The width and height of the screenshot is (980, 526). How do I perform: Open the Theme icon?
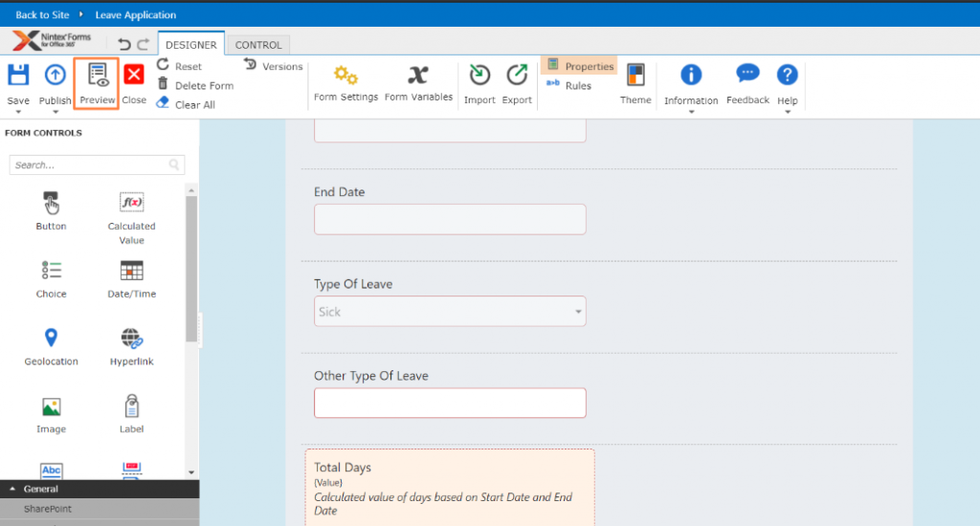pos(635,77)
